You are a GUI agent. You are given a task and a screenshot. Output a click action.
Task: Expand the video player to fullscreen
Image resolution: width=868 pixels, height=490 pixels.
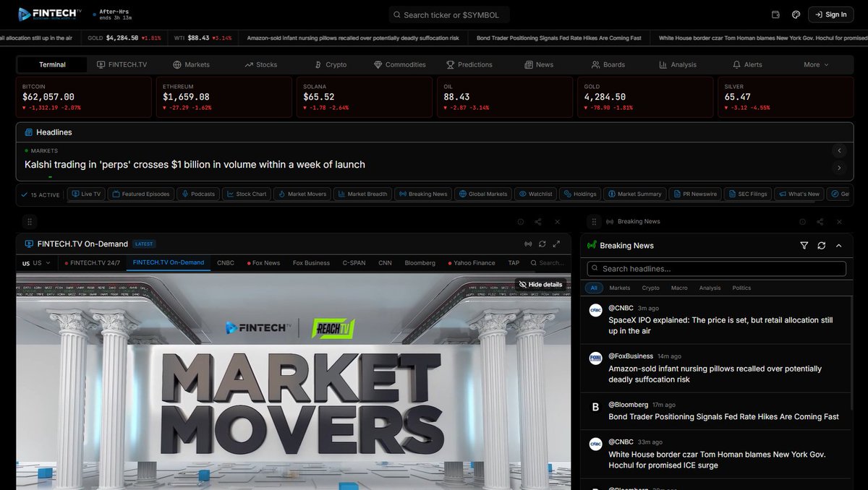click(x=556, y=244)
